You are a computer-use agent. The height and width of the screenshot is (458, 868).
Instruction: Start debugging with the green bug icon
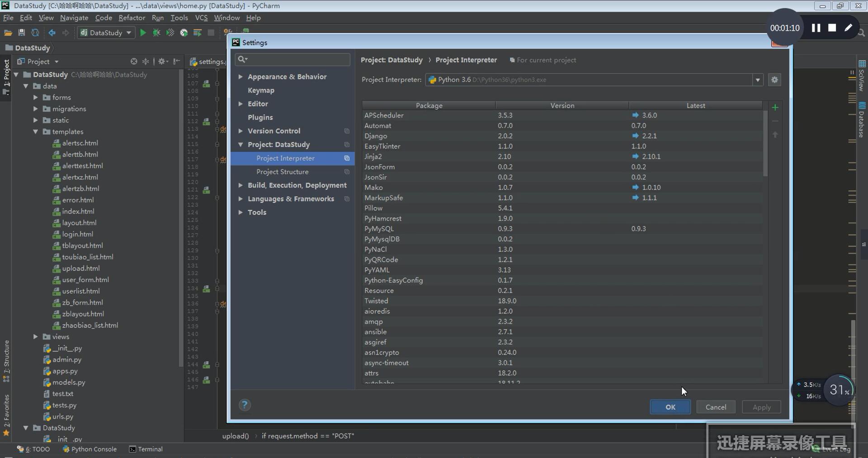156,33
